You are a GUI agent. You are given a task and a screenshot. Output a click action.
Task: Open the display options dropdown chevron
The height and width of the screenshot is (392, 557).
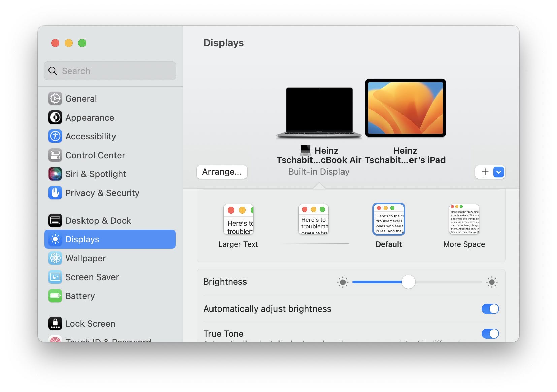pyautogui.click(x=499, y=172)
